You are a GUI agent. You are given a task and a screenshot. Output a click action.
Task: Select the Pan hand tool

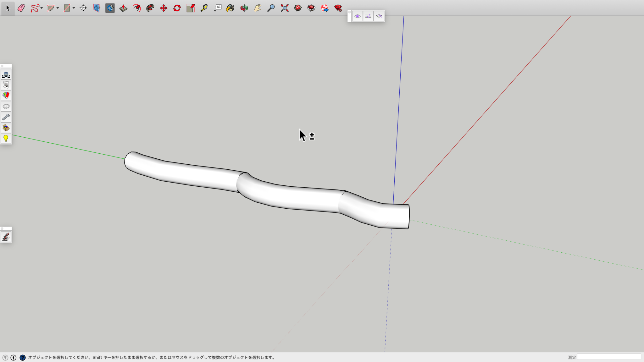[x=258, y=8]
